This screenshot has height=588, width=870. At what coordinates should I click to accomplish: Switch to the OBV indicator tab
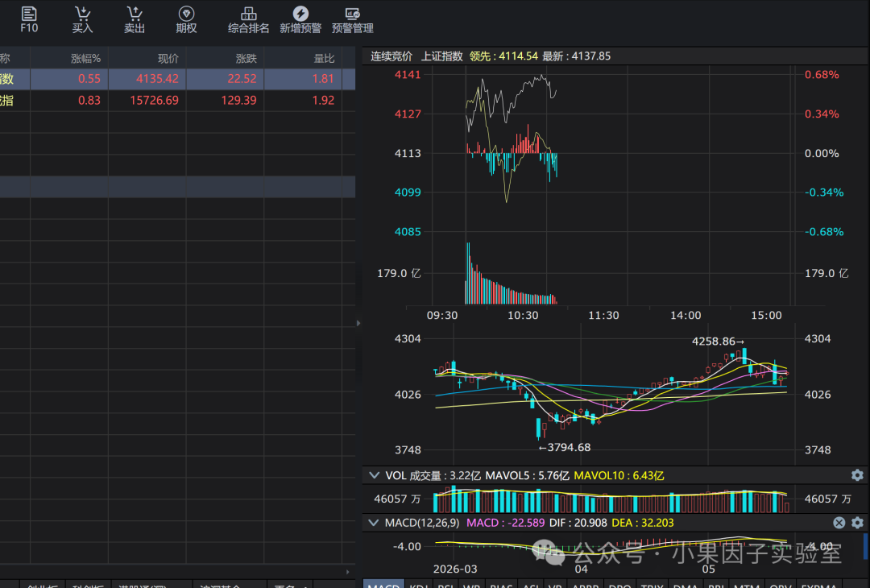(x=781, y=585)
